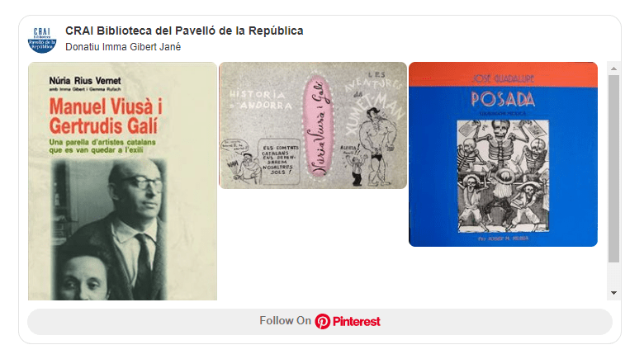Click the CRAI Biblioteca profile logo
Screen dimensions: 644x359
(42, 40)
